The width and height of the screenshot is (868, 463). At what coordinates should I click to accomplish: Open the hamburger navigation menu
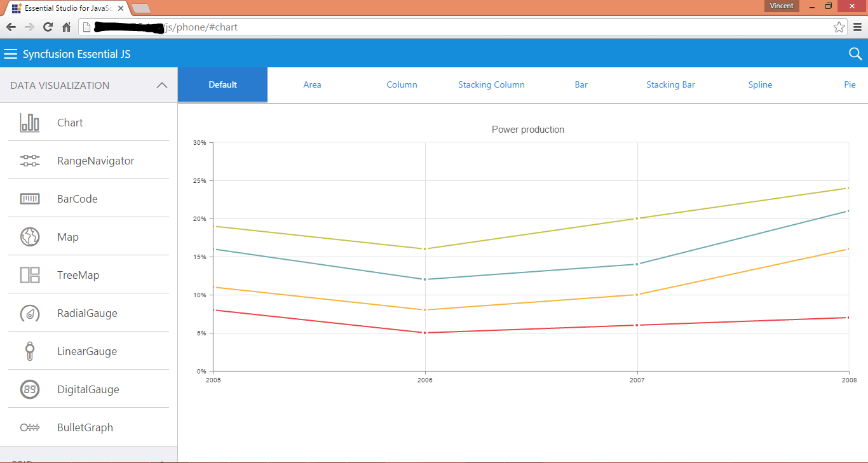[x=10, y=54]
